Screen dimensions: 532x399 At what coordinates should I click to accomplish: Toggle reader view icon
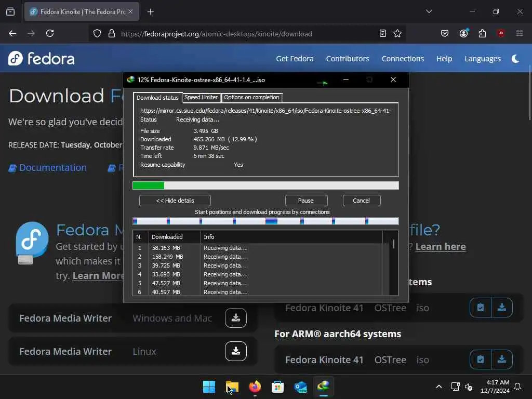[383, 33]
